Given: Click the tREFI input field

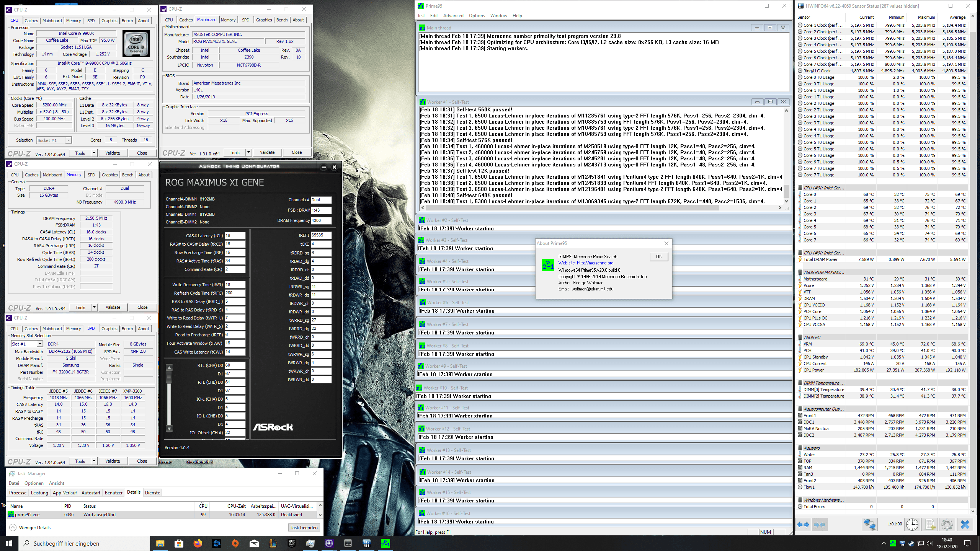Looking at the screenshot, I should coord(321,235).
